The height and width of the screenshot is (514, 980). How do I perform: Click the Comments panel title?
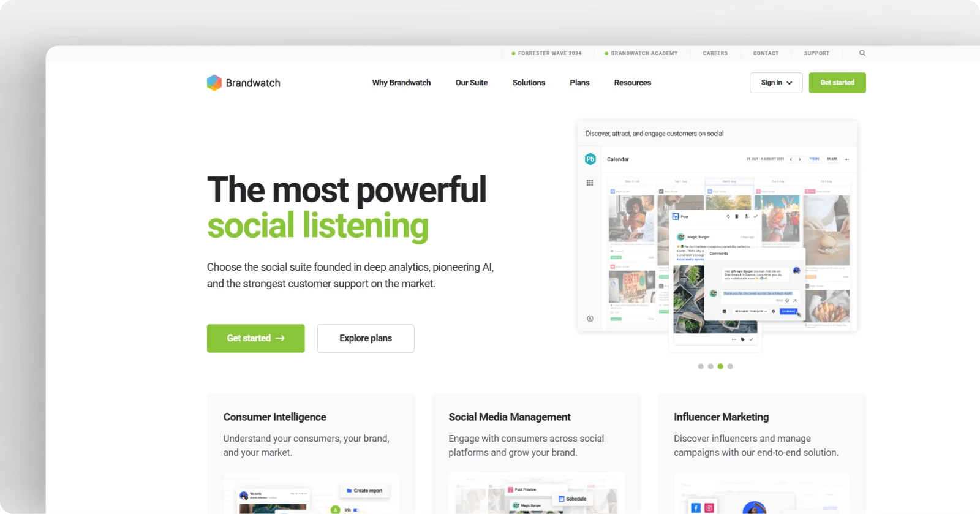[x=719, y=254]
